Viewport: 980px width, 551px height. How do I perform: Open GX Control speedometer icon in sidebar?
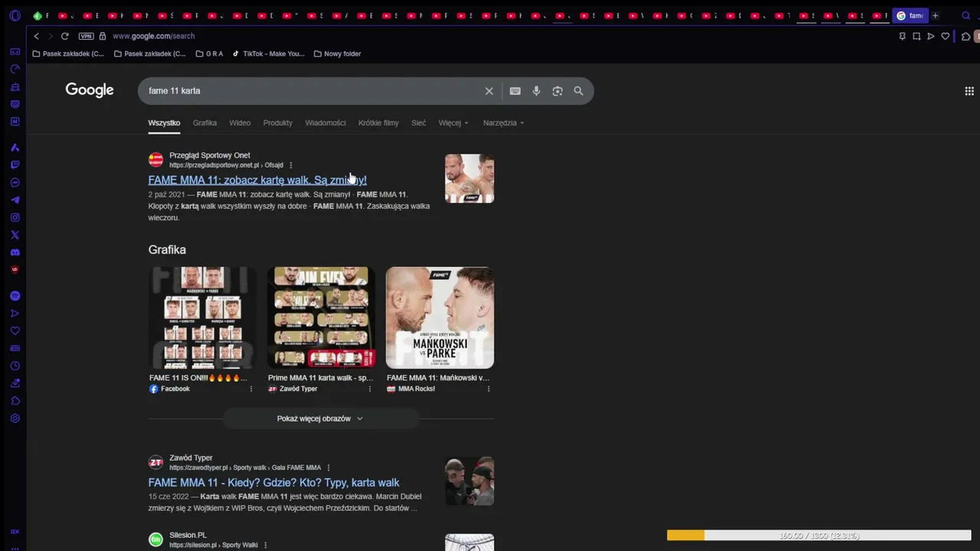(x=15, y=69)
